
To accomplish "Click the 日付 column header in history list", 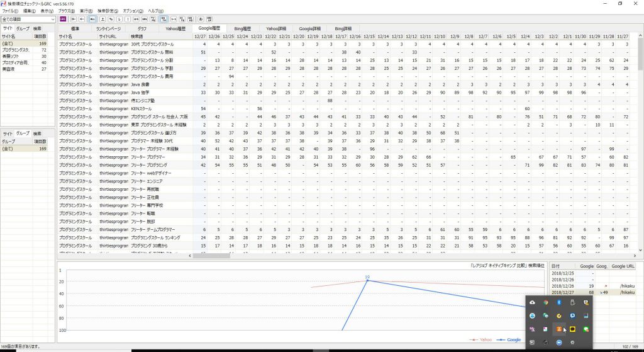I will (x=562, y=266).
